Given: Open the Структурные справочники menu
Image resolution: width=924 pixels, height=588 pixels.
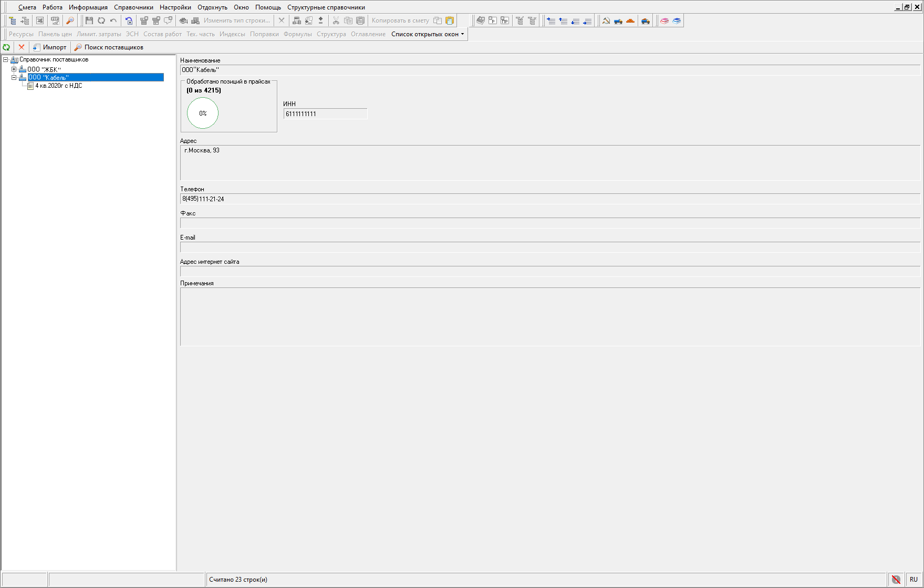Looking at the screenshot, I should point(326,7).
